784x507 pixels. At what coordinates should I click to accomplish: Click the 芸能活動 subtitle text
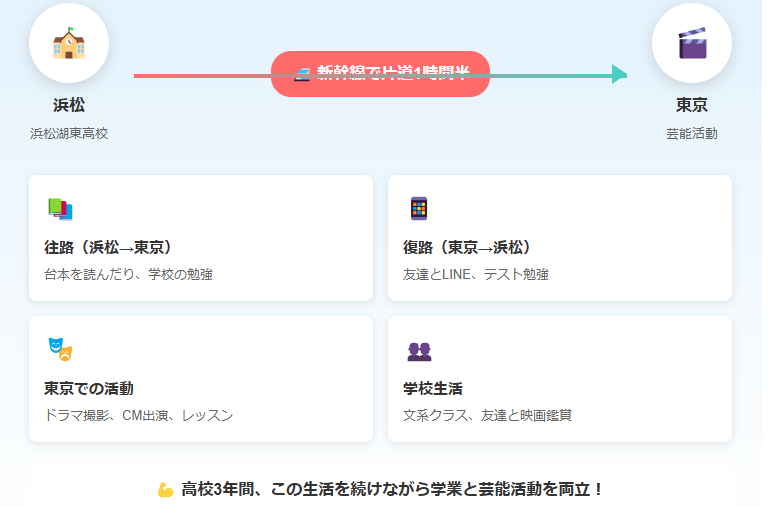691,133
